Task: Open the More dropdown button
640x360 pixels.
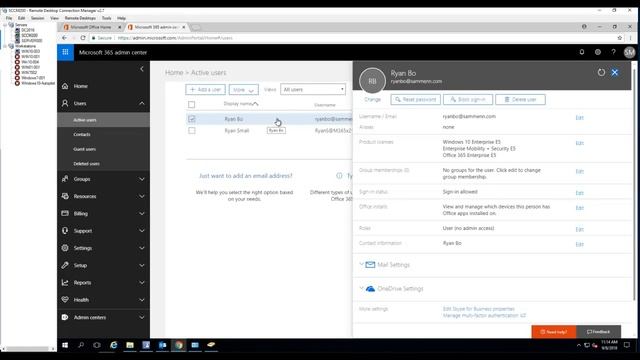Action: [x=243, y=89]
